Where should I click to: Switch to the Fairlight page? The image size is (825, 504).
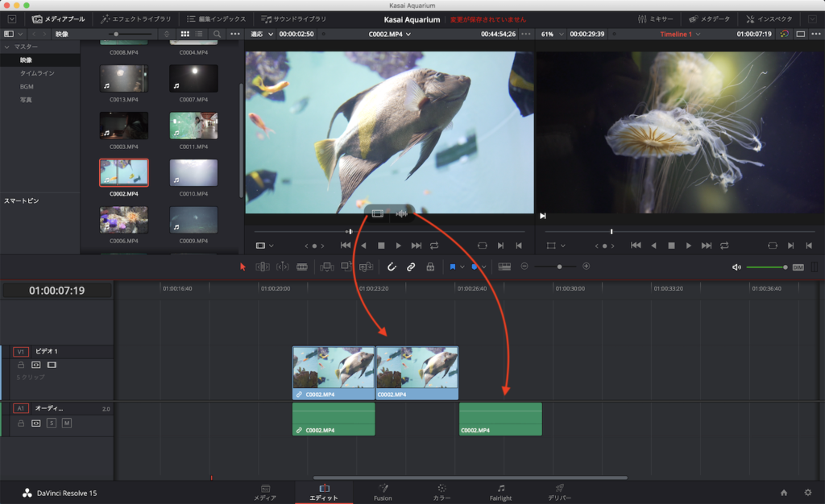(x=500, y=492)
